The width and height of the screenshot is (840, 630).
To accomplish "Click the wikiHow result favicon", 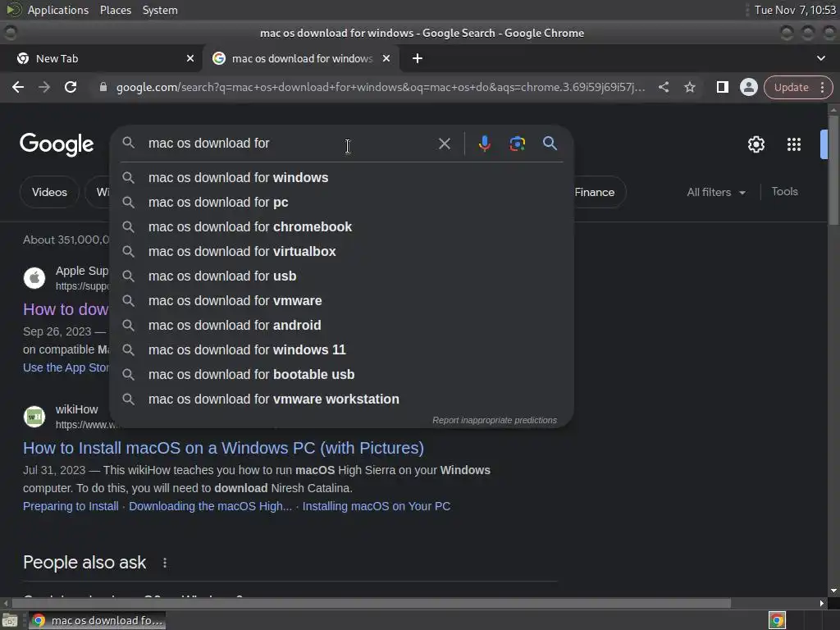I will [34, 416].
